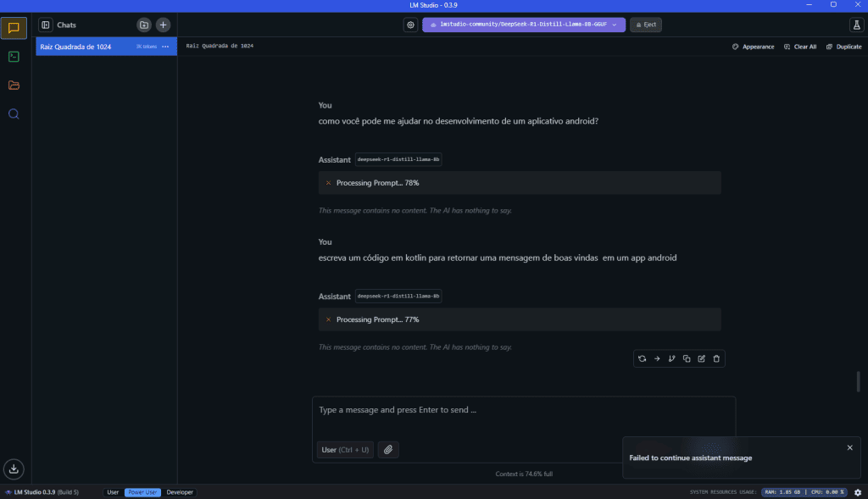Attach a file using the paperclip icon
This screenshot has width=868, height=499.
[x=388, y=450]
